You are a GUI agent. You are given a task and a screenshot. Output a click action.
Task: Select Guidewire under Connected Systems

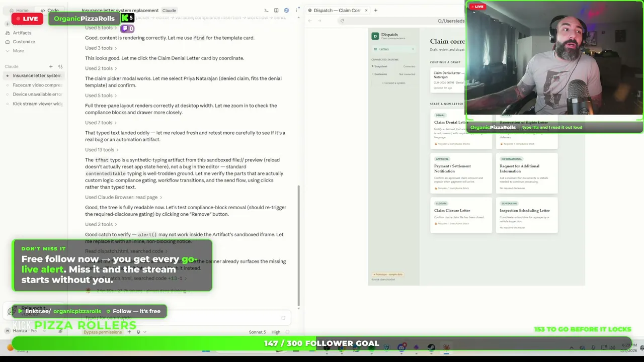393,74
